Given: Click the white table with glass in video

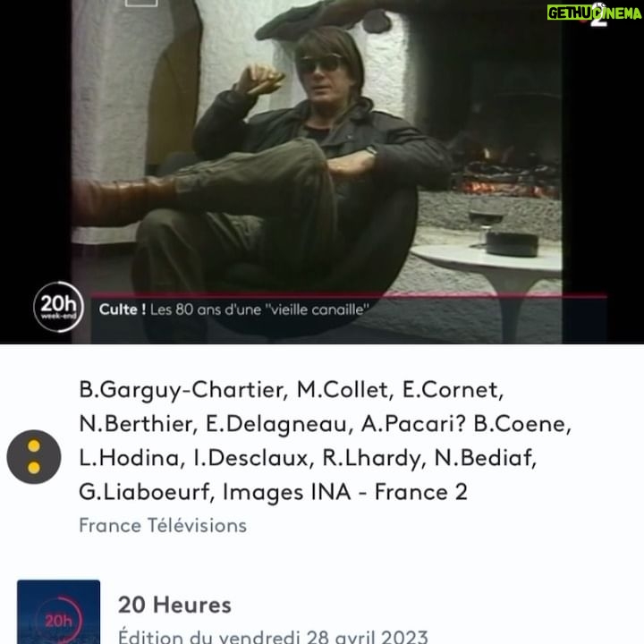Looking at the screenshot, I should point(487,263).
